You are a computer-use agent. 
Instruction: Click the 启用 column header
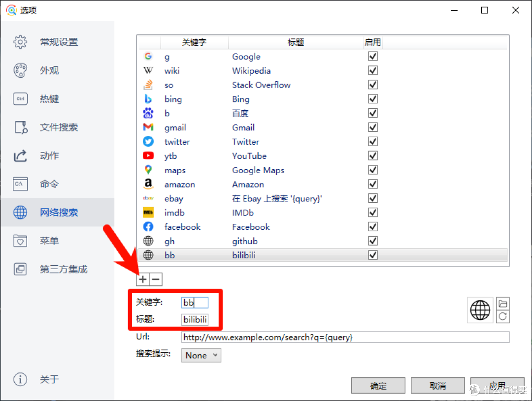[373, 42]
